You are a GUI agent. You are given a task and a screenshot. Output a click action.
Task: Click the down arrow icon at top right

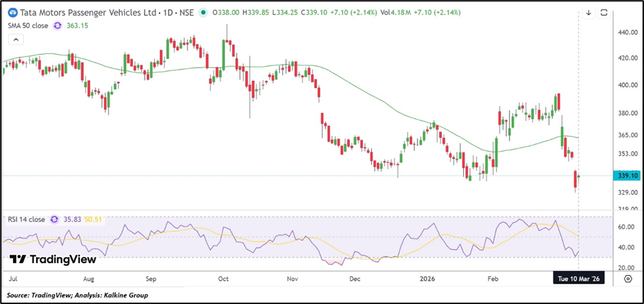coord(589,12)
